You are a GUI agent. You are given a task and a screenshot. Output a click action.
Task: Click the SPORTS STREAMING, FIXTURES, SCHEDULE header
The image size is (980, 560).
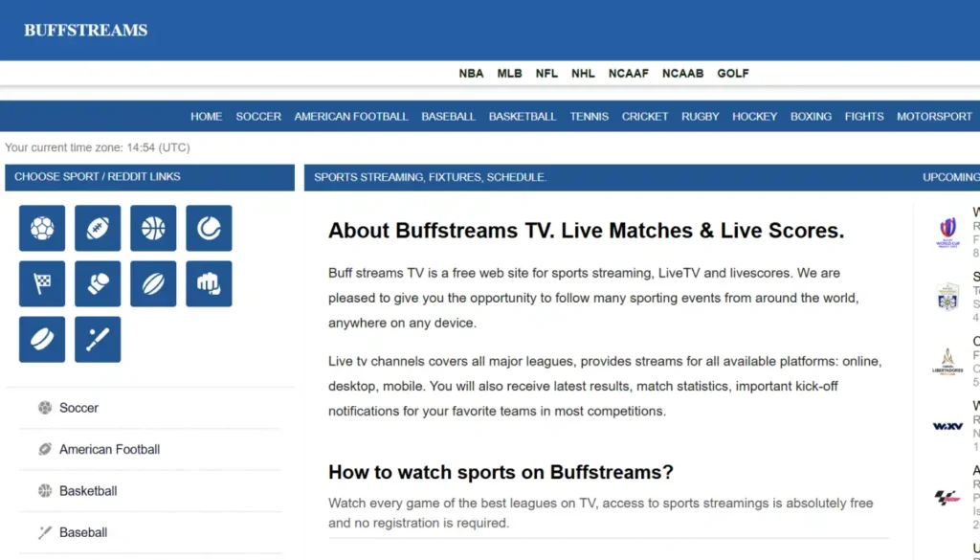[x=430, y=177]
